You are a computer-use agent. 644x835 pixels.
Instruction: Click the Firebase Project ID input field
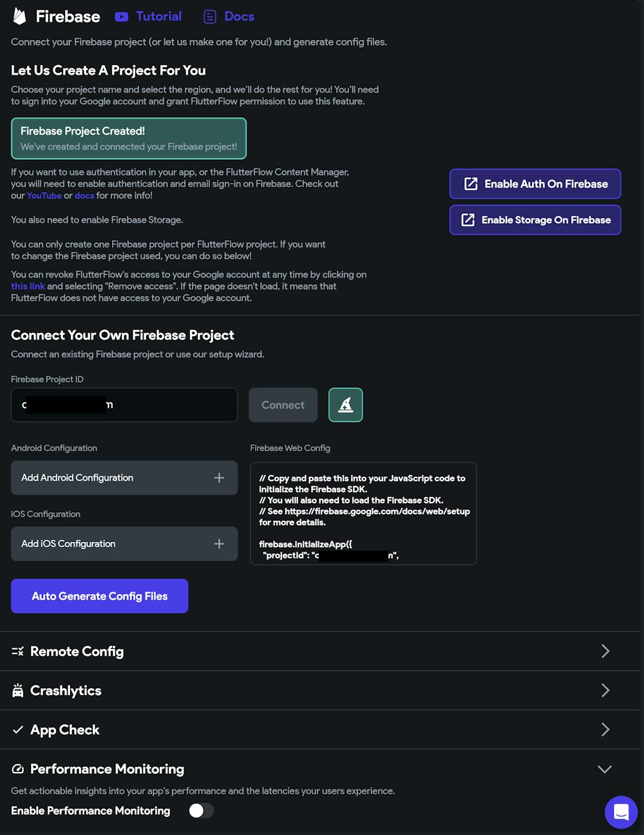[x=124, y=405]
